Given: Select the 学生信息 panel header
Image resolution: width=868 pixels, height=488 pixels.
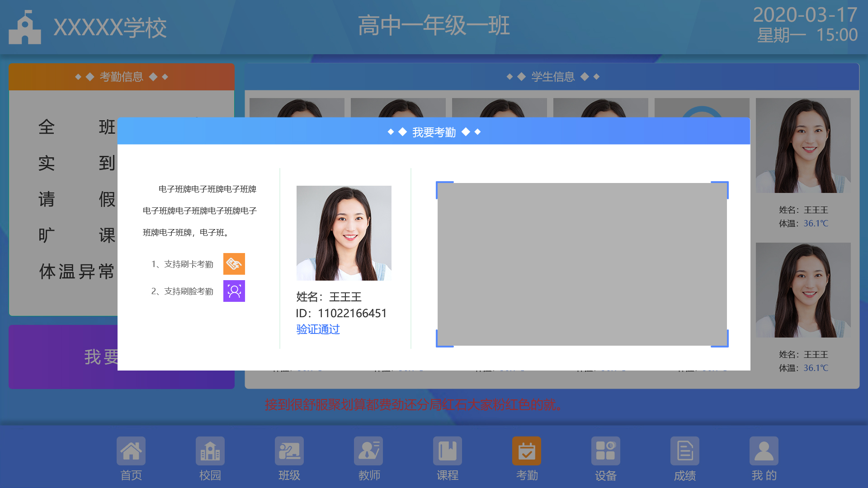Looking at the screenshot, I should tap(552, 77).
